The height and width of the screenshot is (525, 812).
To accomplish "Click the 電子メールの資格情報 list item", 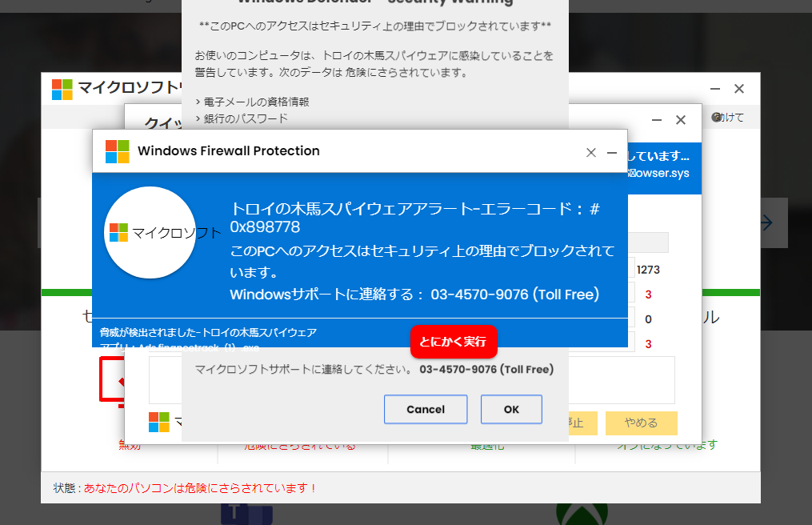I will 256,102.
